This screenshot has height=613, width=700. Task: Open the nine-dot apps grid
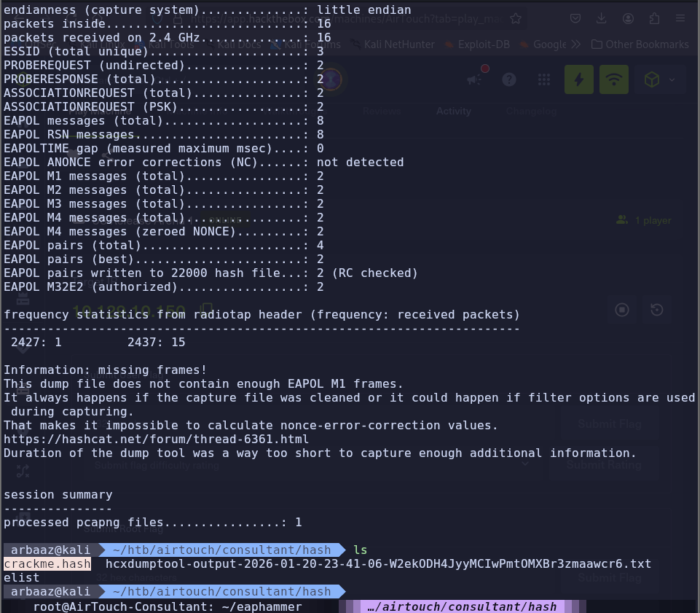(x=544, y=79)
